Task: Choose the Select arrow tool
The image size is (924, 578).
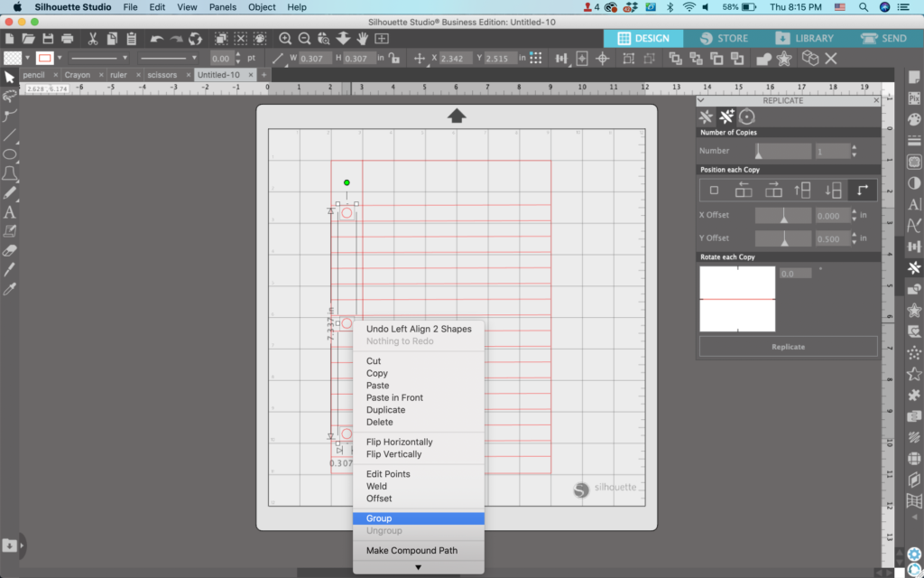Action: (x=9, y=78)
